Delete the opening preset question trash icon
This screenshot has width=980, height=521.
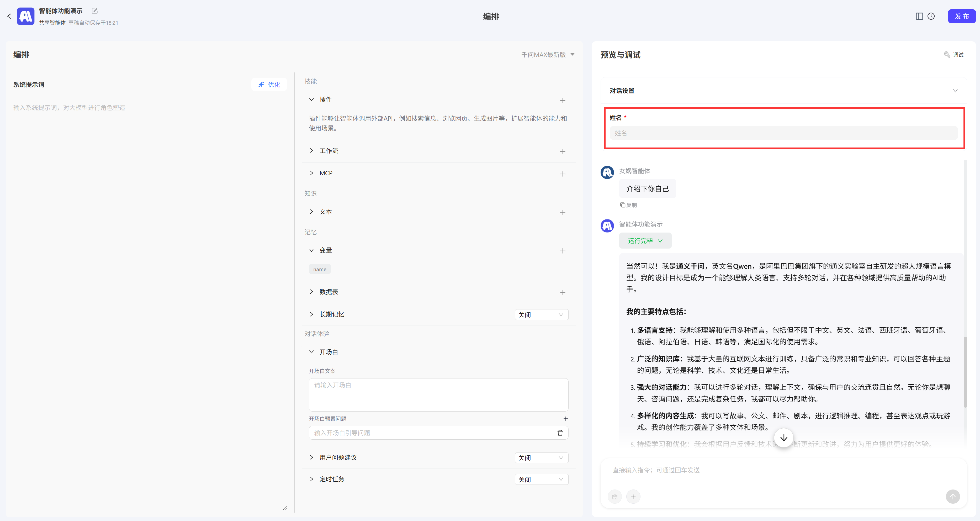coord(560,433)
